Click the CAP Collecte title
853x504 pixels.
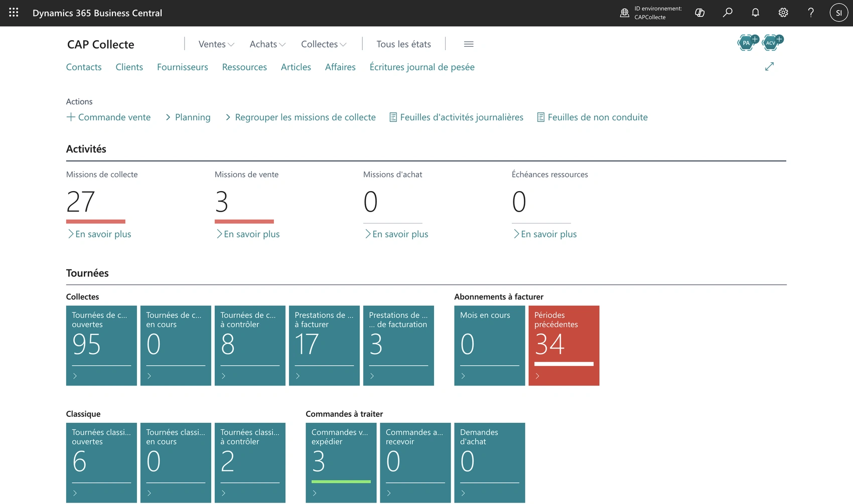click(101, 45)
